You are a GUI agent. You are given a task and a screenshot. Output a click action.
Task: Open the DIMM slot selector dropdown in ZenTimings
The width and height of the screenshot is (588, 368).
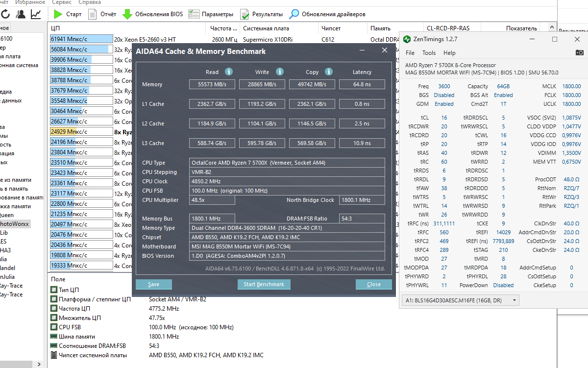click(460, 300)
